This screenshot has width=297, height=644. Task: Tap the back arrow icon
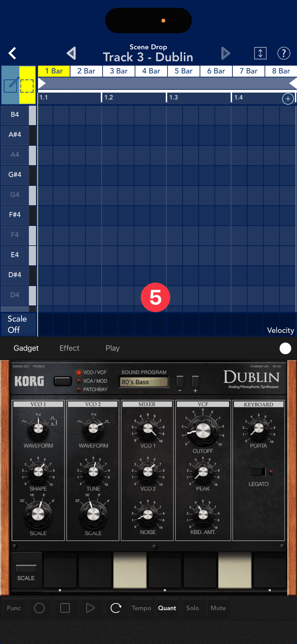pos(12,53)
